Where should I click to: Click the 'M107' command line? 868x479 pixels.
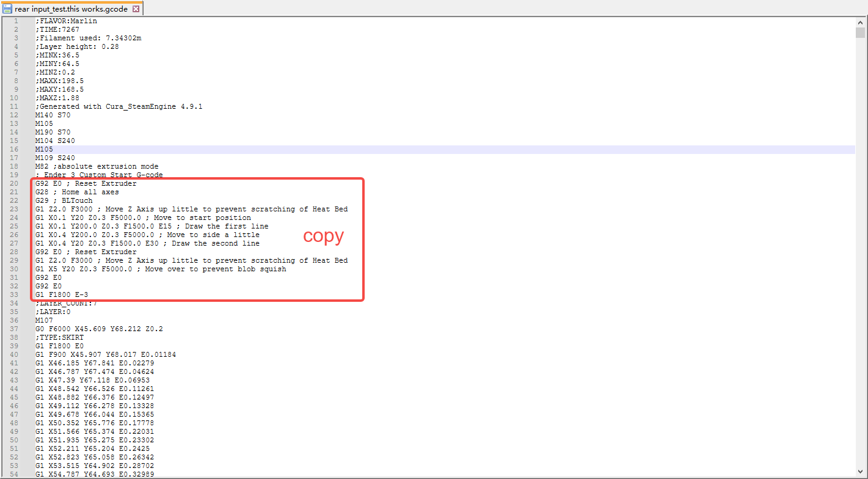tap(44, 320)
